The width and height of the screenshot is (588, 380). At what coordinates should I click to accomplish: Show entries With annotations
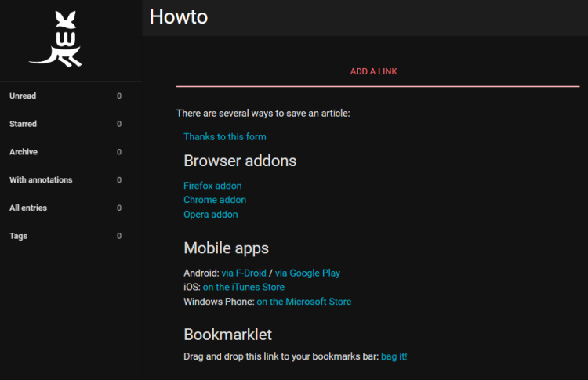coord(41,180)
